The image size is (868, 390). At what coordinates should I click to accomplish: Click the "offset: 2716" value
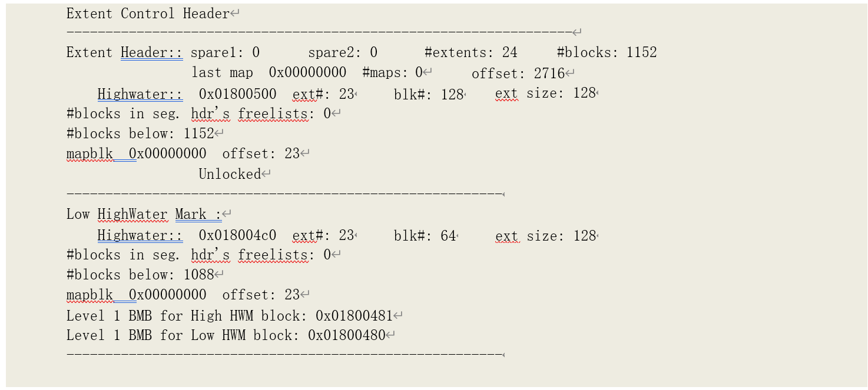[x=518, y=74]
